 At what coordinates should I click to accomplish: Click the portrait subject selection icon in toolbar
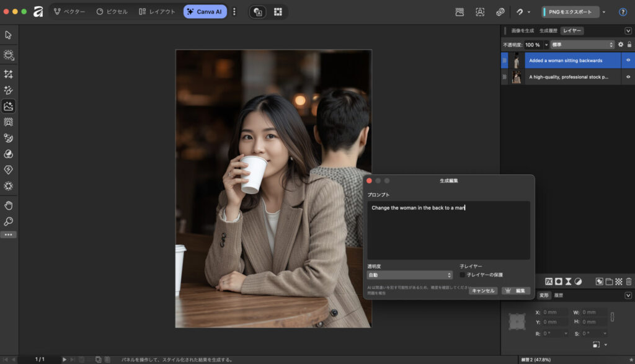(480, 12)
